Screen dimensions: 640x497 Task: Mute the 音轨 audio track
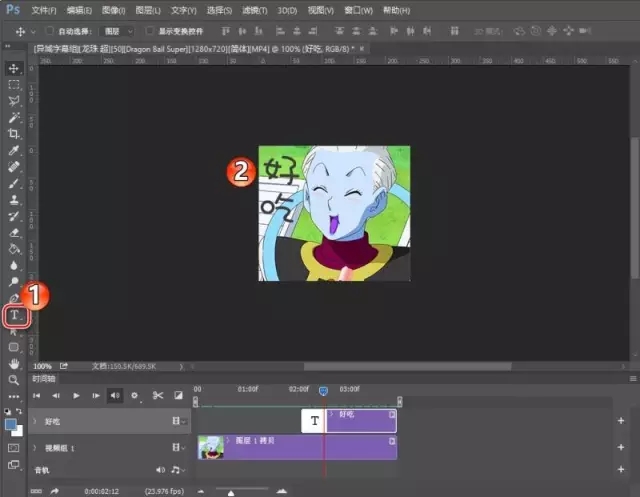(160, 470)
